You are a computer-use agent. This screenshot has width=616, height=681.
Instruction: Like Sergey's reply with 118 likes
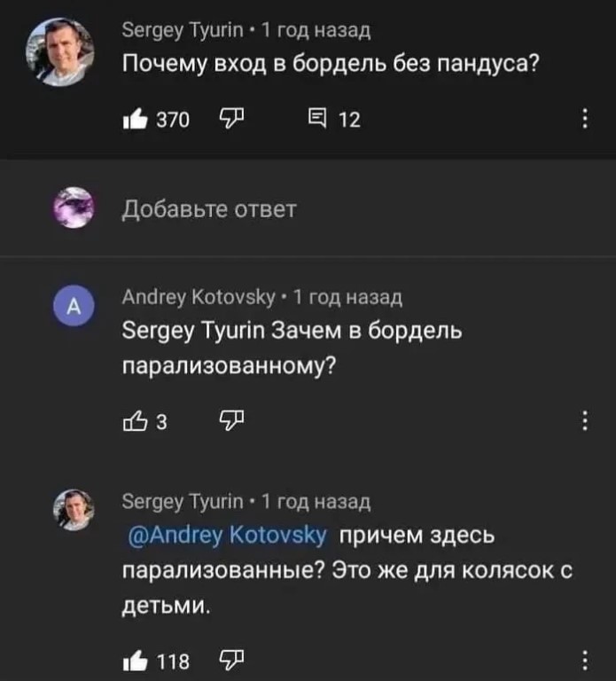pos(135,661)
